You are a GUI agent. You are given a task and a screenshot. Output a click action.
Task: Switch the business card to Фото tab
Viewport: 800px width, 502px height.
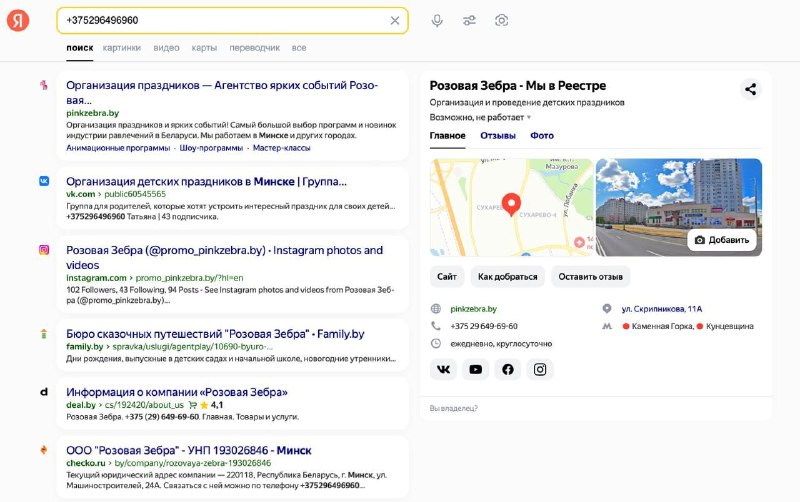pyautogui.click(x=542, y=136)
